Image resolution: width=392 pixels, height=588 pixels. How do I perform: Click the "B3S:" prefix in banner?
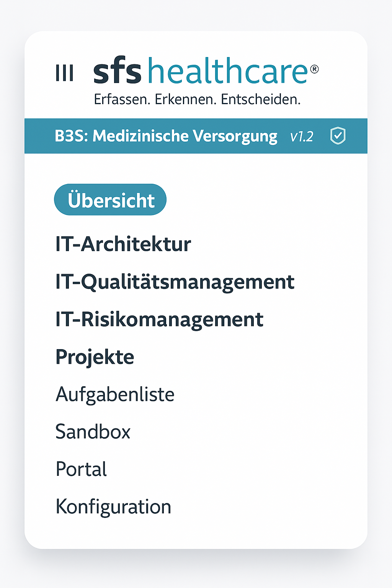tap(71, 136)
